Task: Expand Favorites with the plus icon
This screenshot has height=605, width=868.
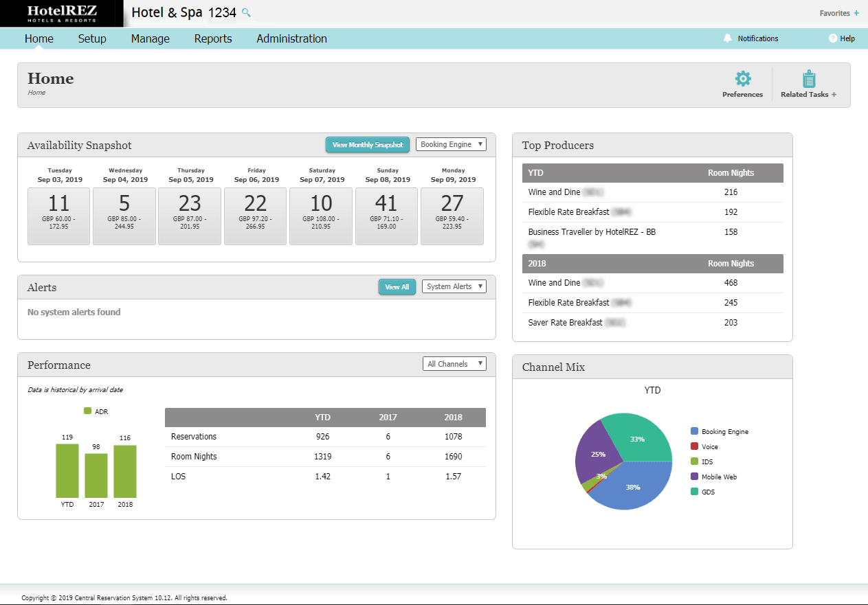Action: click(856, 13)
